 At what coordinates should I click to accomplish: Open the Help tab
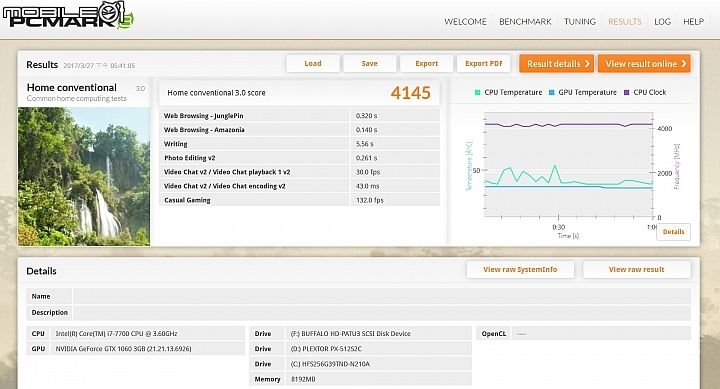(693, 22)
